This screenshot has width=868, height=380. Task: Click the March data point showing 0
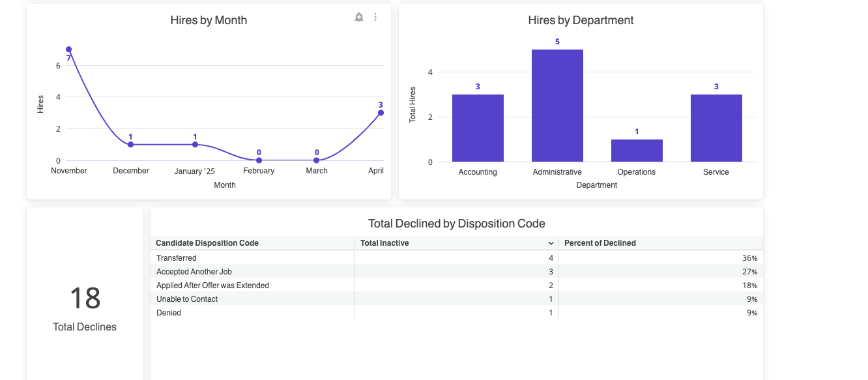click(317, 160)
